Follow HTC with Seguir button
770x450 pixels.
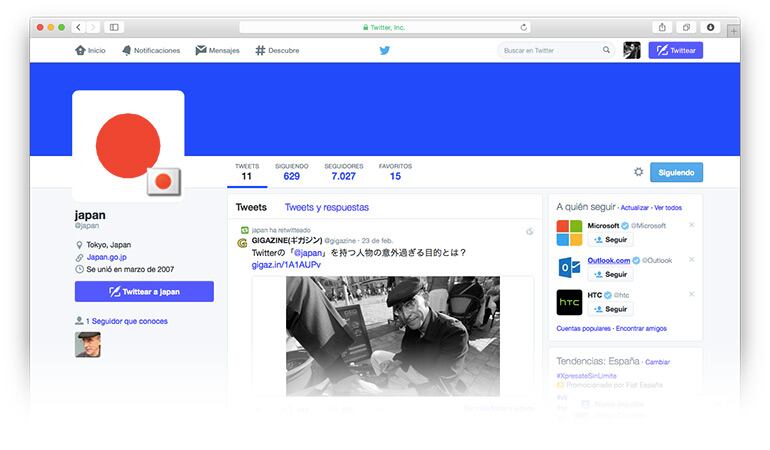click(610, 309)
